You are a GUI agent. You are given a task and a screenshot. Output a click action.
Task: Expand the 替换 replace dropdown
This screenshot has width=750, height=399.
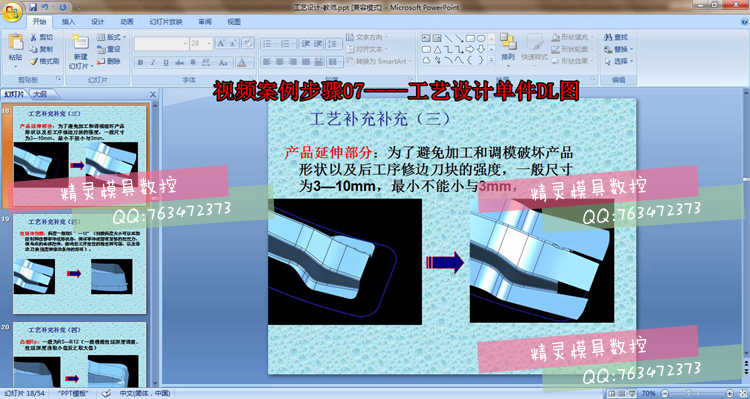(x=631, y=49)
